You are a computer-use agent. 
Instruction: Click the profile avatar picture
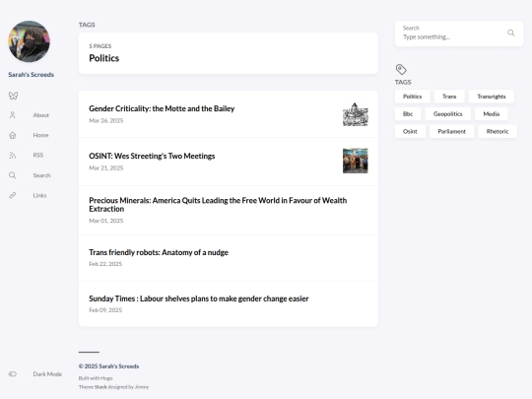pos(30,41)
